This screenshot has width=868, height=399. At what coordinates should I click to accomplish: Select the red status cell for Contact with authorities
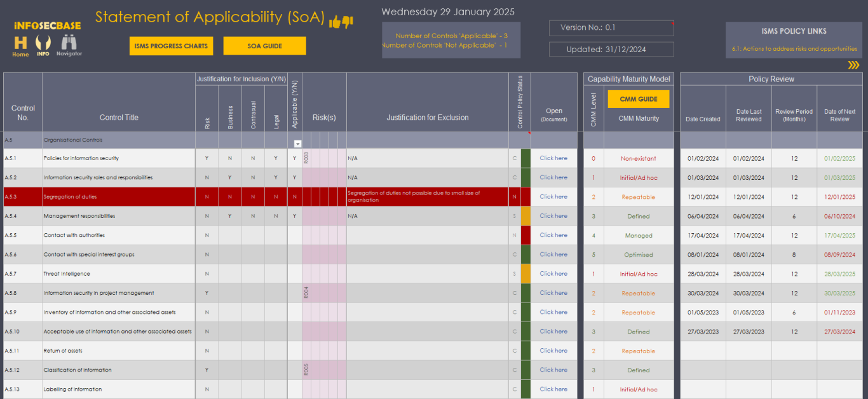526,235
